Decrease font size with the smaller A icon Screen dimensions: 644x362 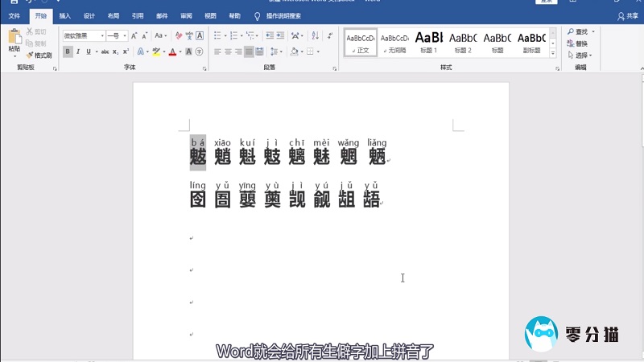[x=145, y=35]
